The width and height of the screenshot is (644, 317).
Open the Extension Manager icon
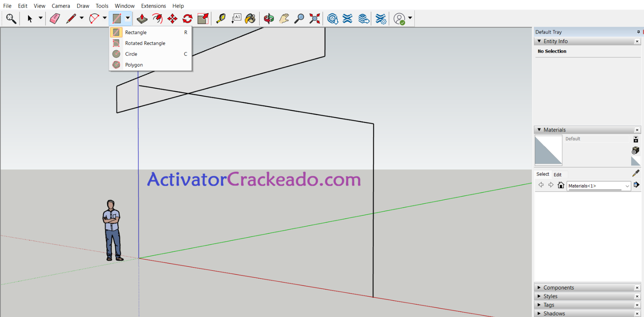pyautogui.click(x=381, y=19)
